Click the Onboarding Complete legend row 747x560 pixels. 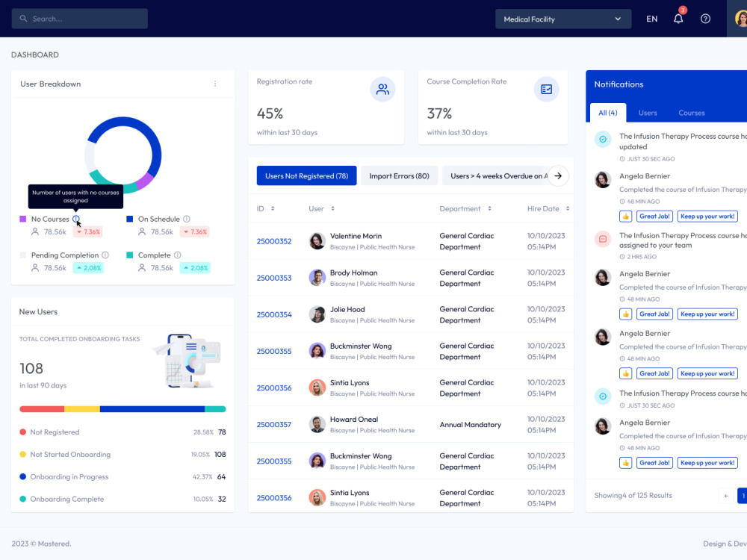pos(123,499)
